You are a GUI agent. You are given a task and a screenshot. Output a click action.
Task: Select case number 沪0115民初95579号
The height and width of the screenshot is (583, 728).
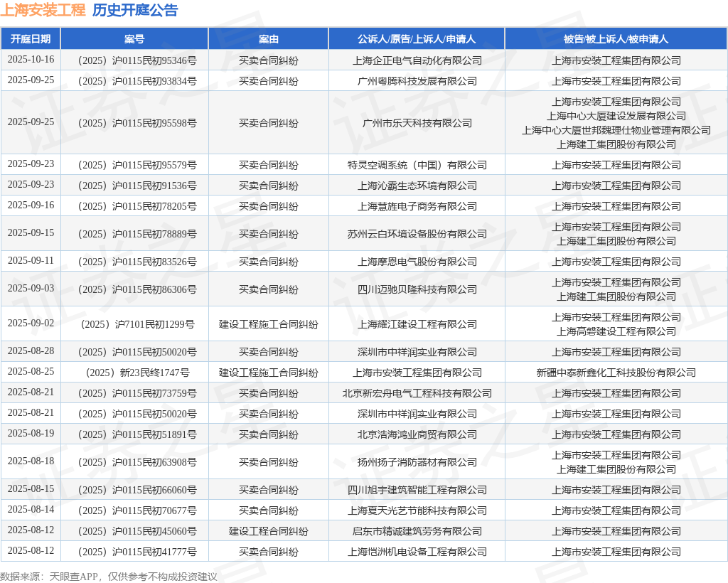(137, 165)
